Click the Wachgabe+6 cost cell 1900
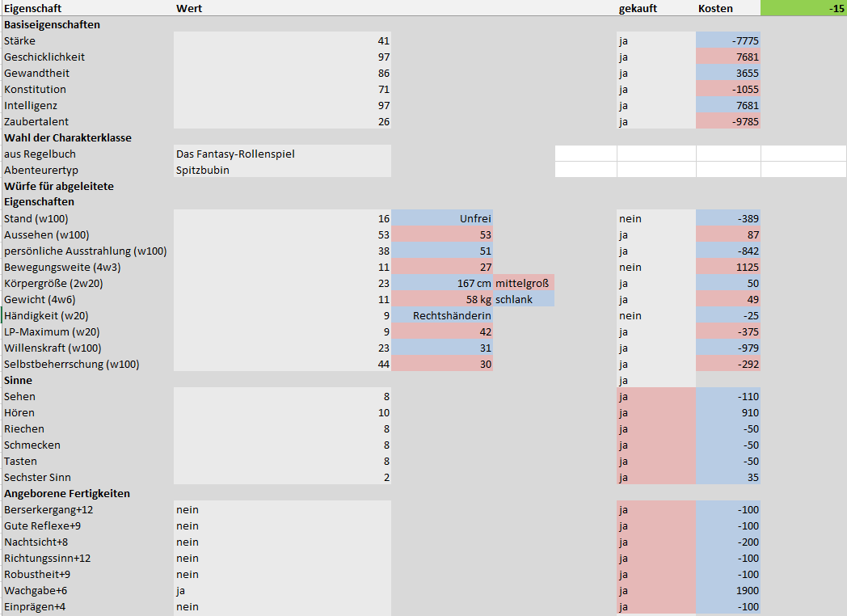Screen dimensions: 847x616 [728, 590]
